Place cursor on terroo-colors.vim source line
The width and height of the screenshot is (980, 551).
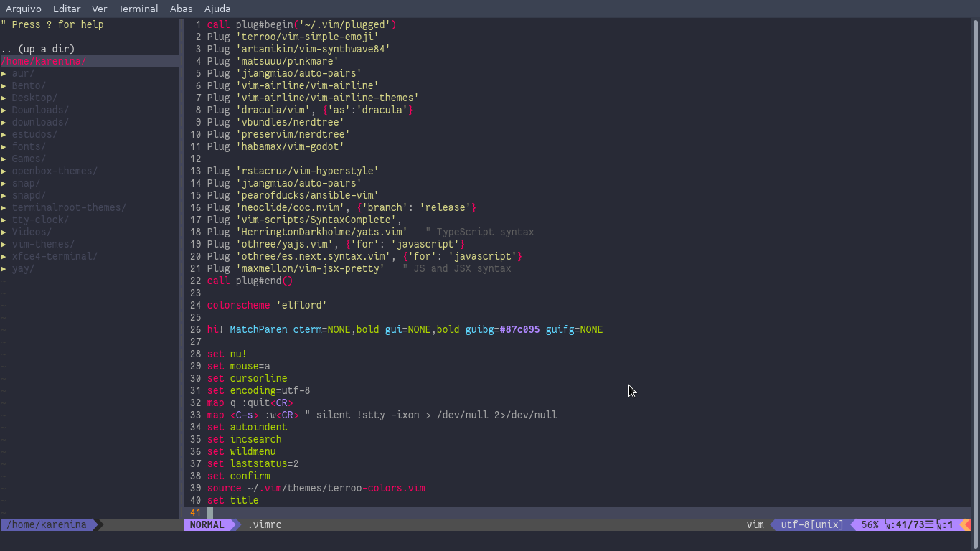[x=316, y=488]
